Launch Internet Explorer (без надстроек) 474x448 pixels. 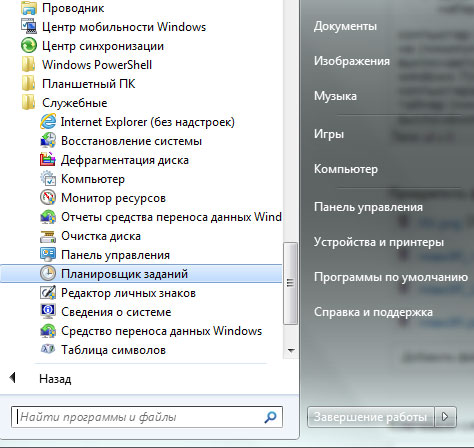148,122
